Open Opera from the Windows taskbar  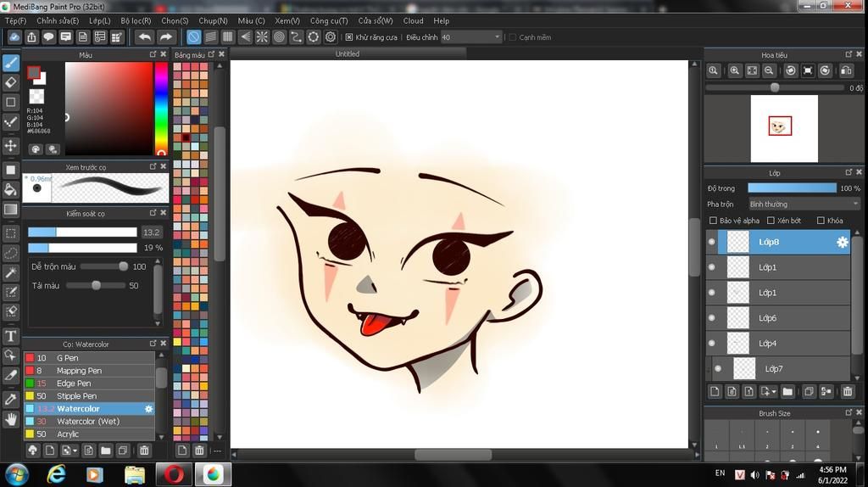pos(174,475)
